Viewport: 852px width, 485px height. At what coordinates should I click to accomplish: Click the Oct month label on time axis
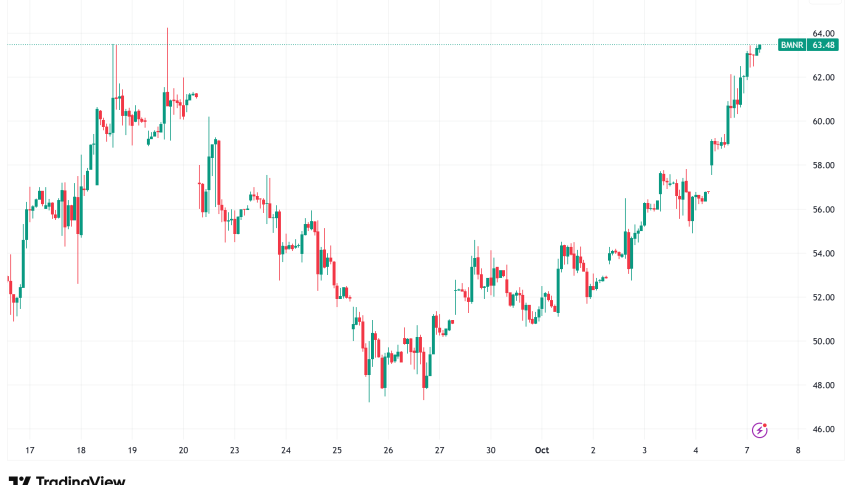[x=541, y=450]
